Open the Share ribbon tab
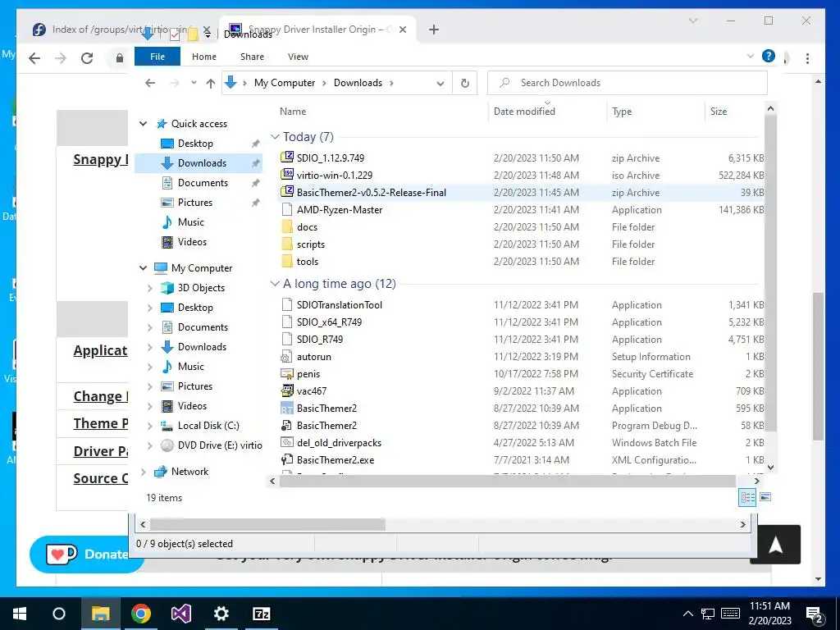 [x=253, y=57]
